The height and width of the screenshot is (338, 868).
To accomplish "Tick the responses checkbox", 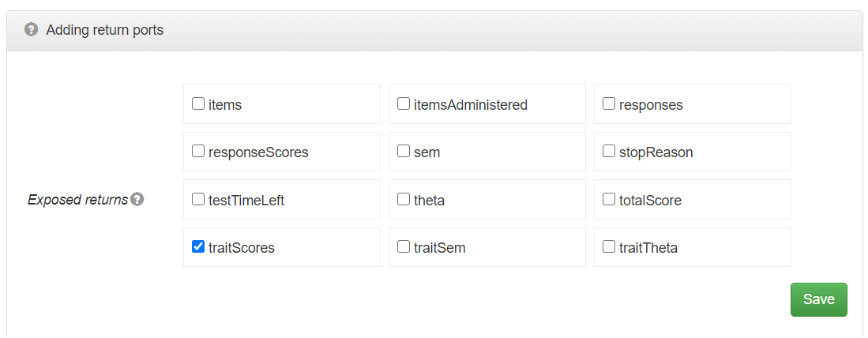I will pos(609,103).
